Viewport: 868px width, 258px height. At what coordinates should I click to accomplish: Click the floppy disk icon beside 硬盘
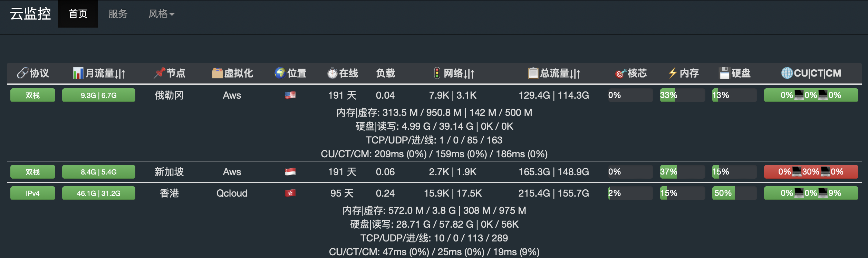tap(724, 73)
